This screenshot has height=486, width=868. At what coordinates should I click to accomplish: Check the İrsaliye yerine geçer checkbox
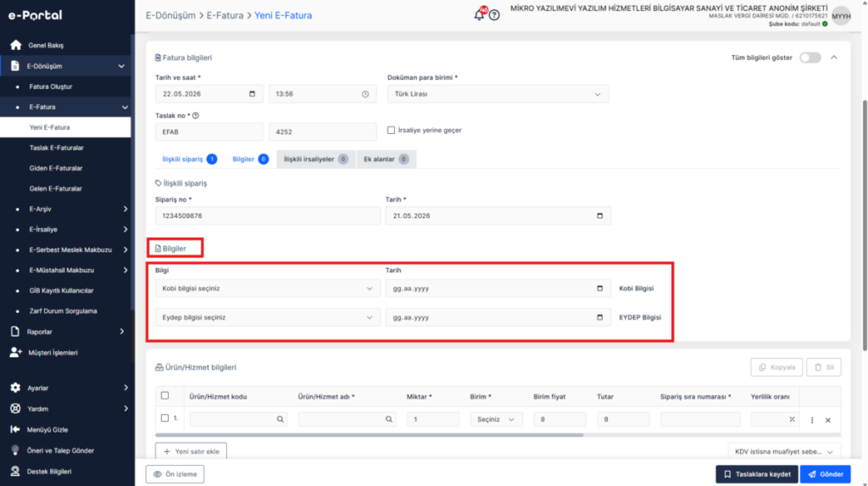[x=392, y=131]
